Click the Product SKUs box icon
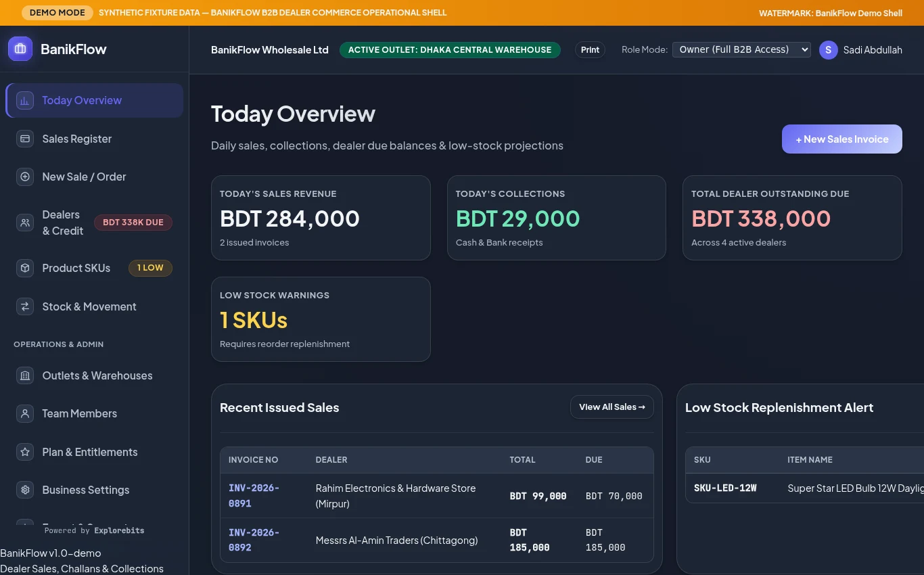 point(25,268)
